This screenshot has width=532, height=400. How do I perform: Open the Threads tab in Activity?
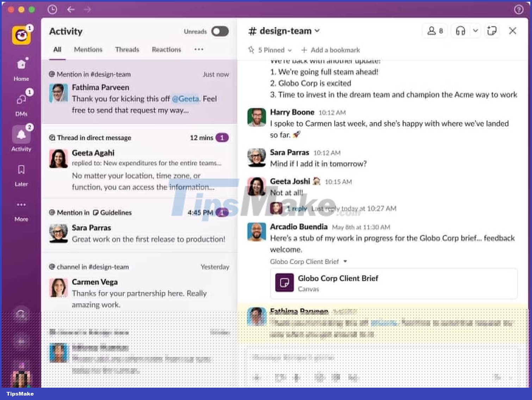coord(127,49)
